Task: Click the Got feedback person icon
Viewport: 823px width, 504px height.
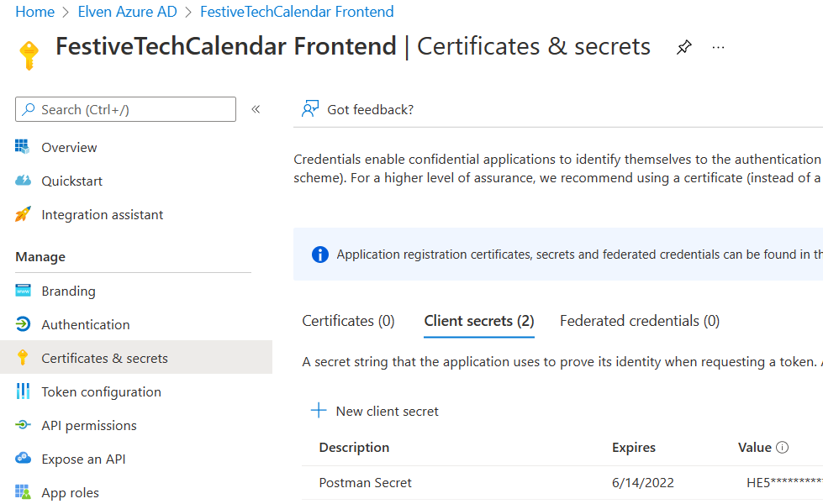Action: click(310, 108)
